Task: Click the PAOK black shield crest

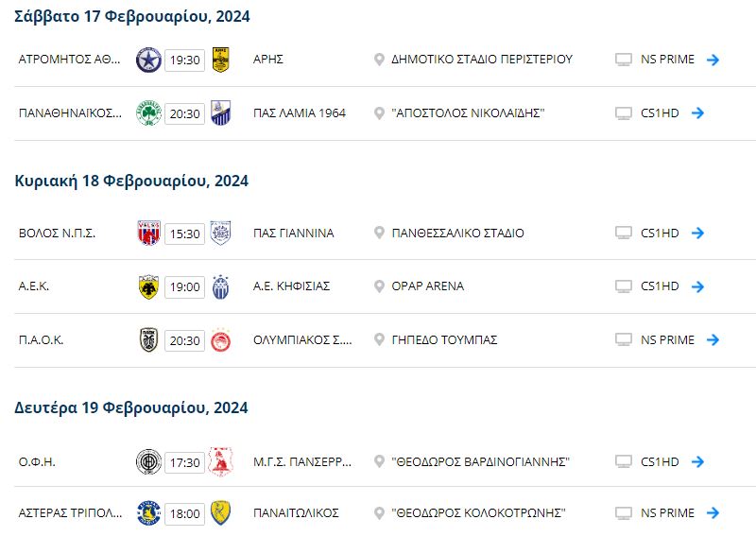Action: [x=148, y=339]
